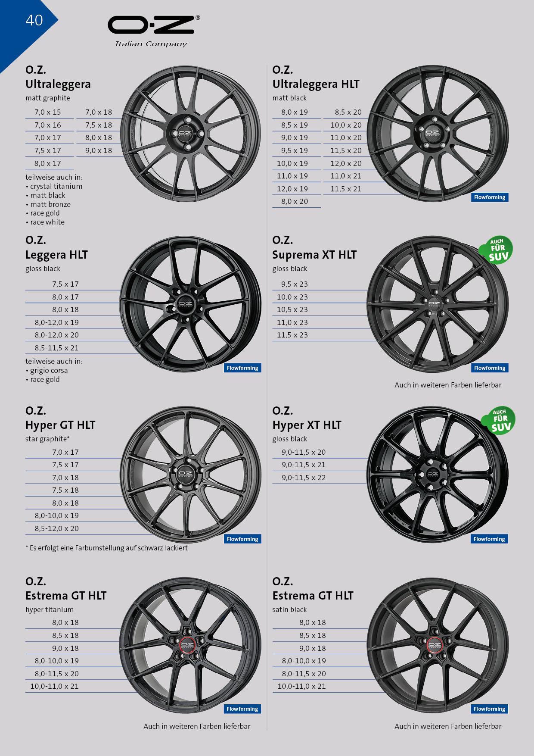
Task: Click the O.Z Italian Company logo
Action: pyautogui.click(x=153, y=31)
